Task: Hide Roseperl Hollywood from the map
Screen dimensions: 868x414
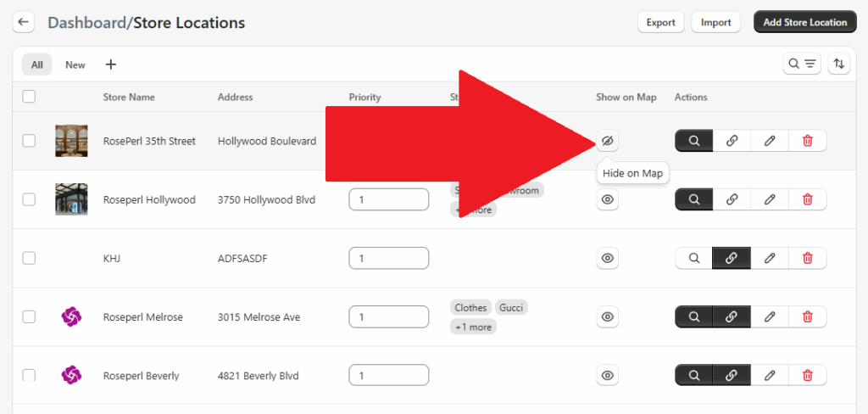Action: pyautogui.click(x=607, y=199)
